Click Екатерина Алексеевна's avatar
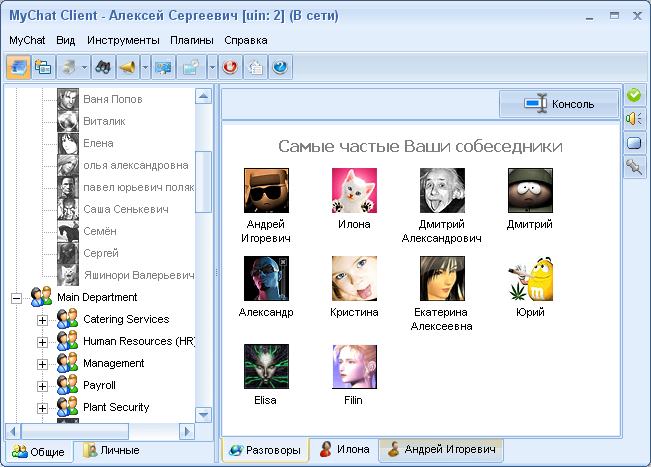This screenshot has width=651, height=467. 442,279
